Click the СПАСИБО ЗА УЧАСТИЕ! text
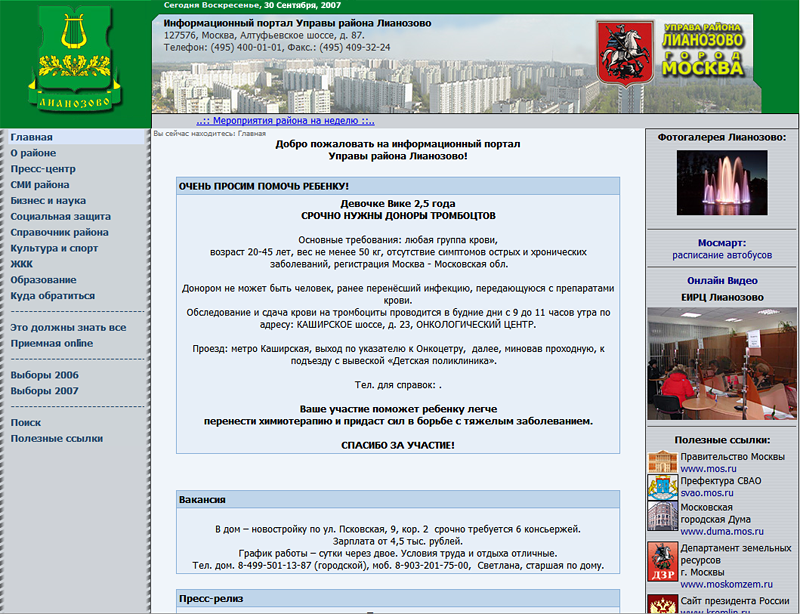This screenshot has width=800, height=614. (x=398, y=445)
